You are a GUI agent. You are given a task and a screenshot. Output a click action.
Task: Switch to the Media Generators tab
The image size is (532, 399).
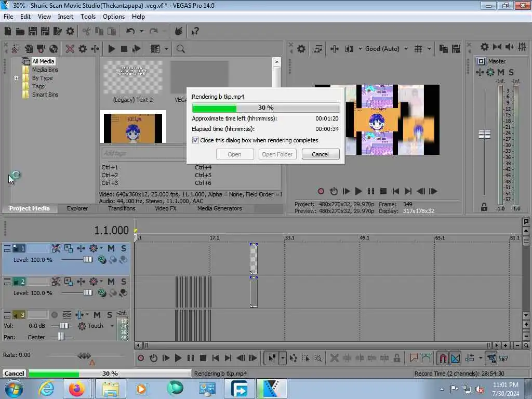pyautogui.click(x=220, y=208)
